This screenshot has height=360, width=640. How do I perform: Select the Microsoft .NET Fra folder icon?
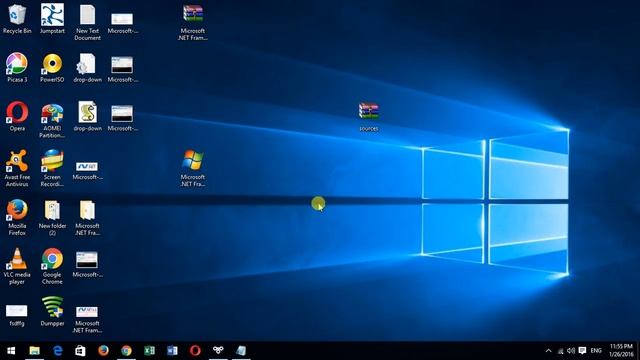87,217
